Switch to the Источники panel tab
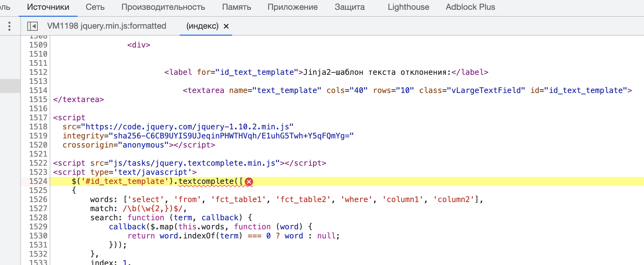Image resolution: width=644 pixels, height=265 pixels. point(48,7)
